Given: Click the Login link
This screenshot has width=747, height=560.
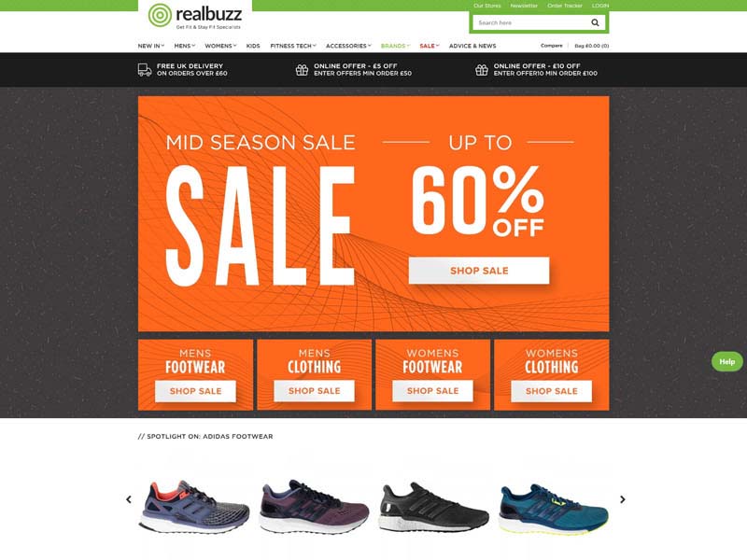Looking at the screenshot, I should pyautogui.click(x=600, y=6).
